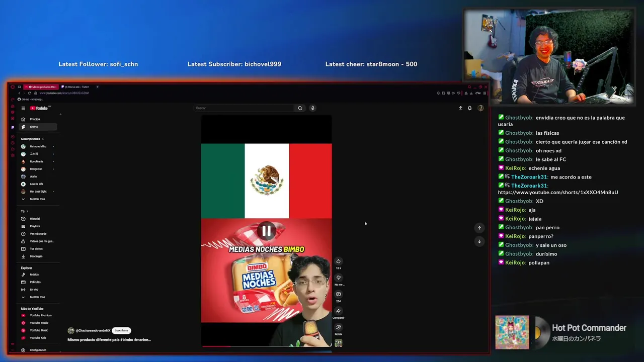Expand Mostrar más under subscriptions
This screenshot has width=644, height=362.
point(38,199)
